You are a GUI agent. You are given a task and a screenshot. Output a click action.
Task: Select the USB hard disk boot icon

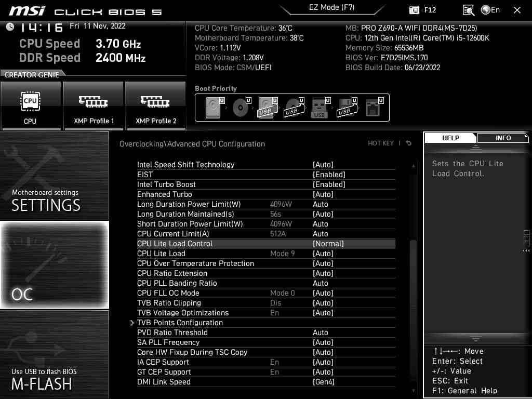[268, 108]
